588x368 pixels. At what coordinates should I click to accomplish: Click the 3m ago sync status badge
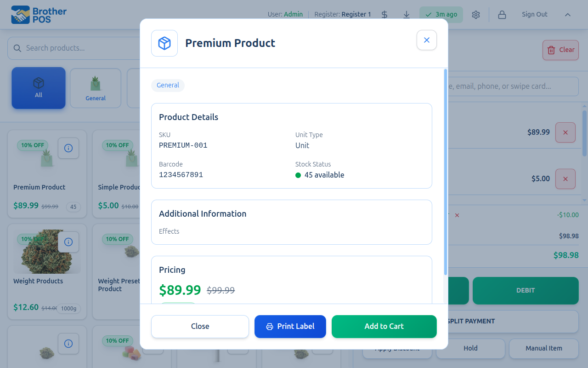point(441,15)
